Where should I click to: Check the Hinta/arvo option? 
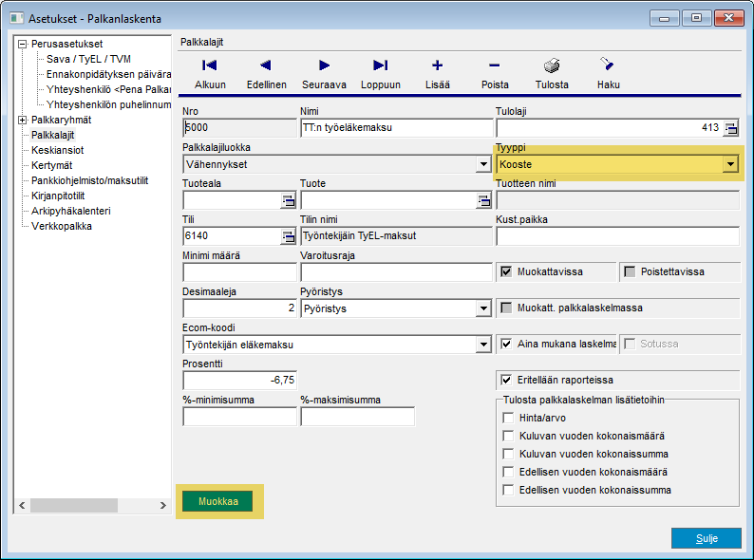click(508, 418)
